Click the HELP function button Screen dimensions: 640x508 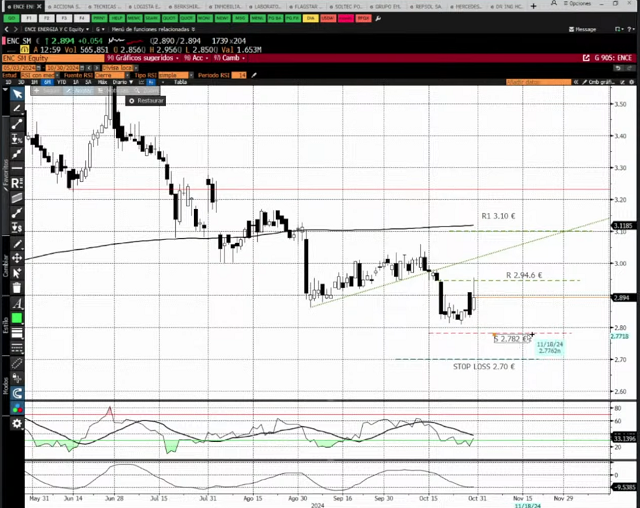coord(116,18)
